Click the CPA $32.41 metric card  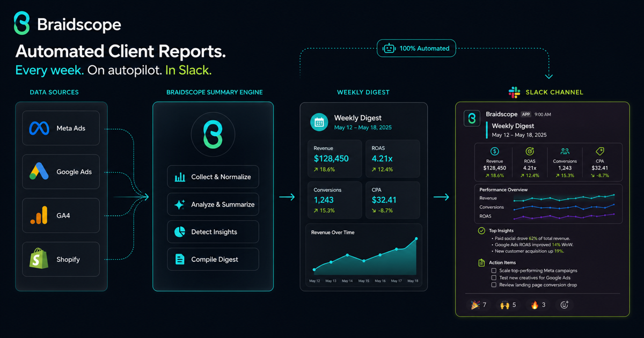[393, 200]
